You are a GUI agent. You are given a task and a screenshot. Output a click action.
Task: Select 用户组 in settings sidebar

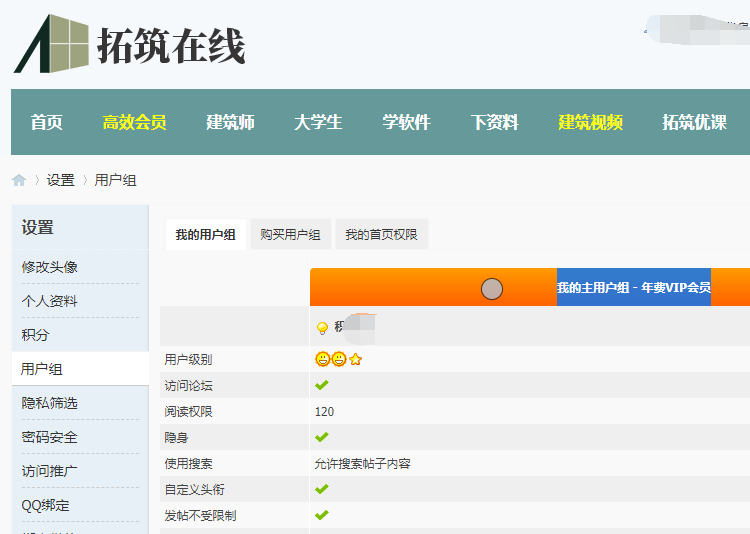pos(80,369)
